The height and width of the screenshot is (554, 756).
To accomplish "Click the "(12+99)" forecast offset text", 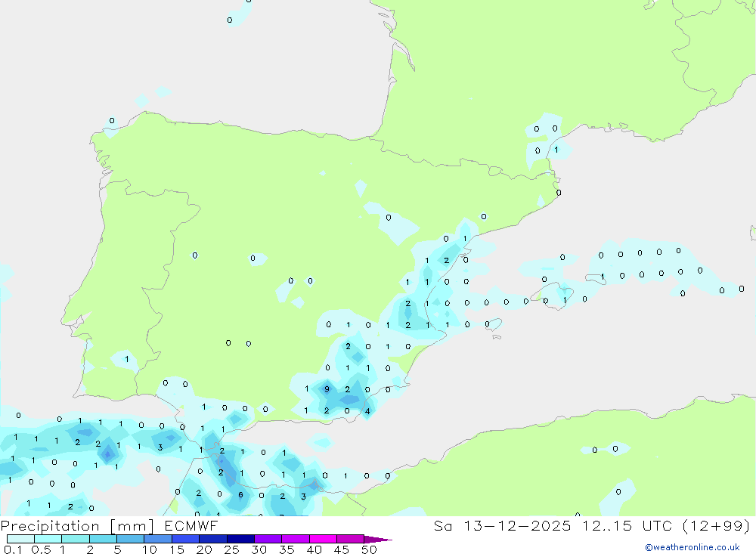I will [x=717, y=526].
